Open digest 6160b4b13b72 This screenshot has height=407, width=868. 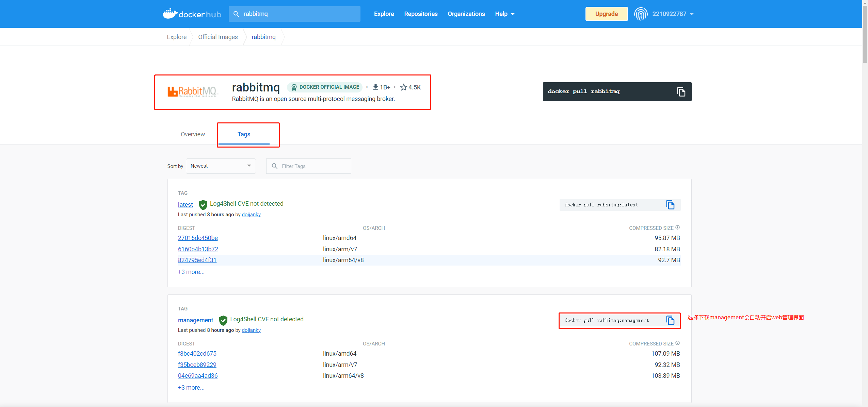coord(198,249)
